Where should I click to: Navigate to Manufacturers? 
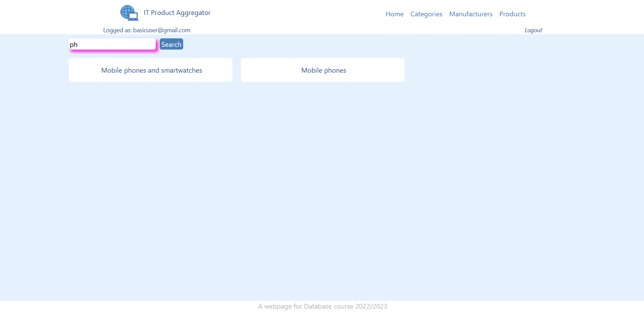click(471, 14)
